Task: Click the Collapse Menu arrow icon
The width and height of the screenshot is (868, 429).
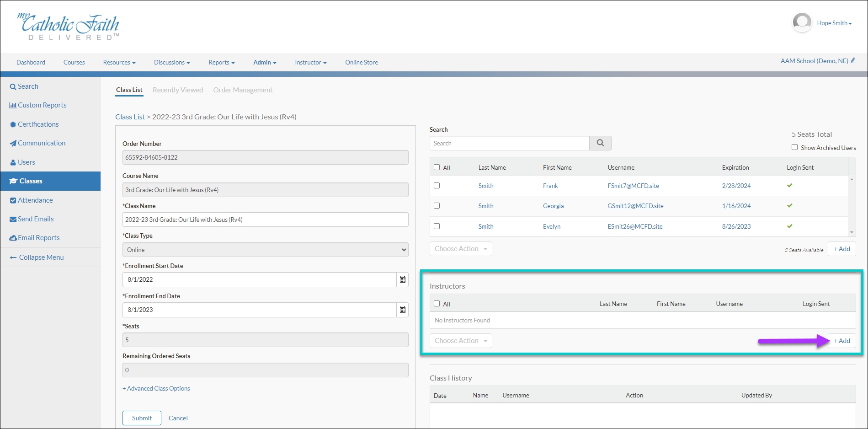Action: click(x=13, y=257)
